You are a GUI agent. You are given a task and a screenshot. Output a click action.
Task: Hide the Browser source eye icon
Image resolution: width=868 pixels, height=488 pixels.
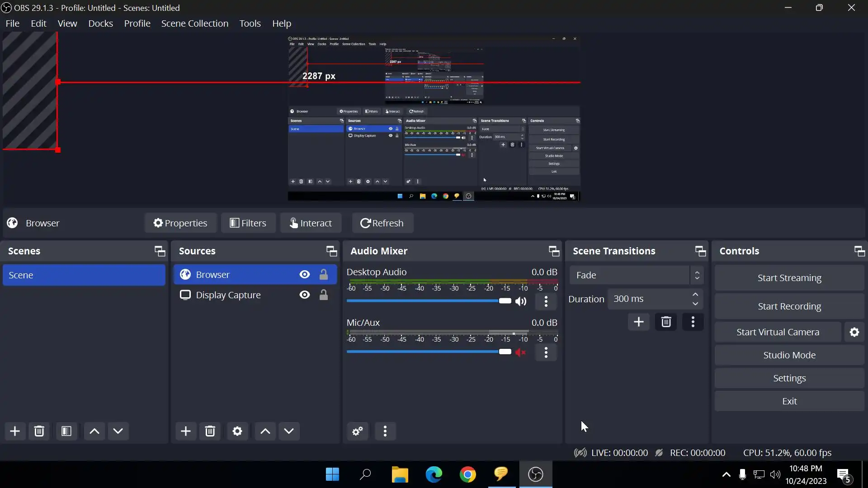coord(305,275)
